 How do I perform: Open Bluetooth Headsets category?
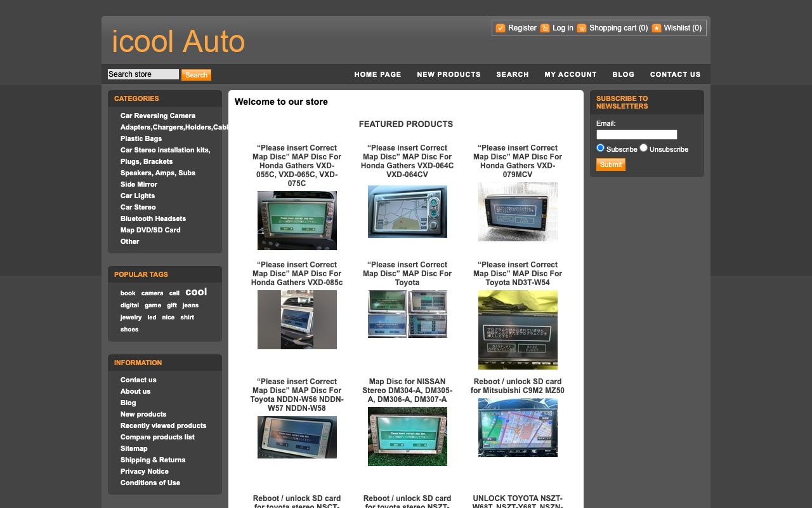(x=153, y=218)
